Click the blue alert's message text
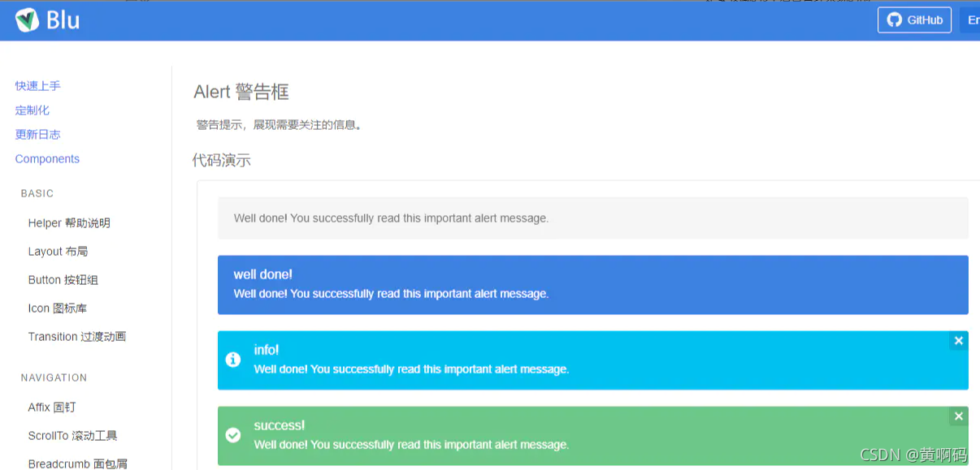The height and width of the screenshot is (470, 980). tap(391, 294)
